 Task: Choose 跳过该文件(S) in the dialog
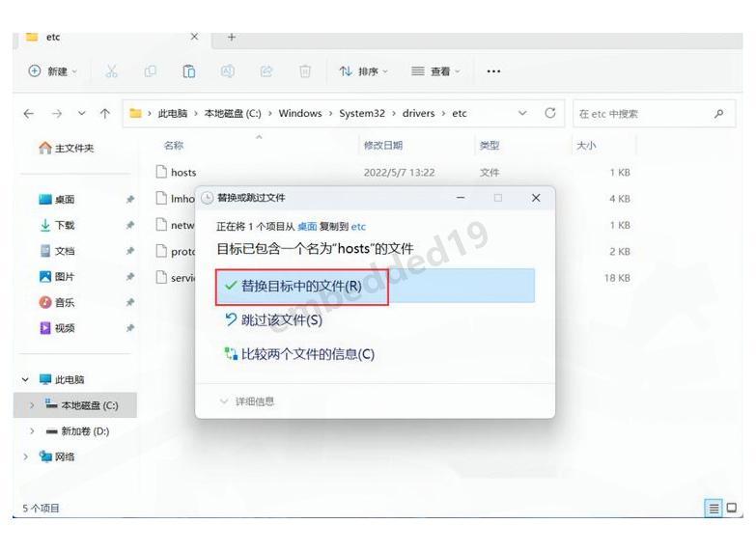pos(274,319)
